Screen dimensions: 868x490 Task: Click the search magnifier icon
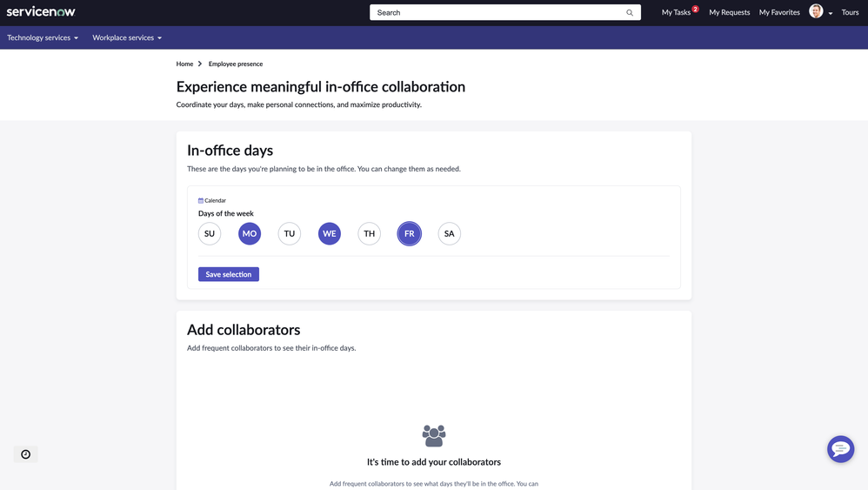click(x=630, y=13)
